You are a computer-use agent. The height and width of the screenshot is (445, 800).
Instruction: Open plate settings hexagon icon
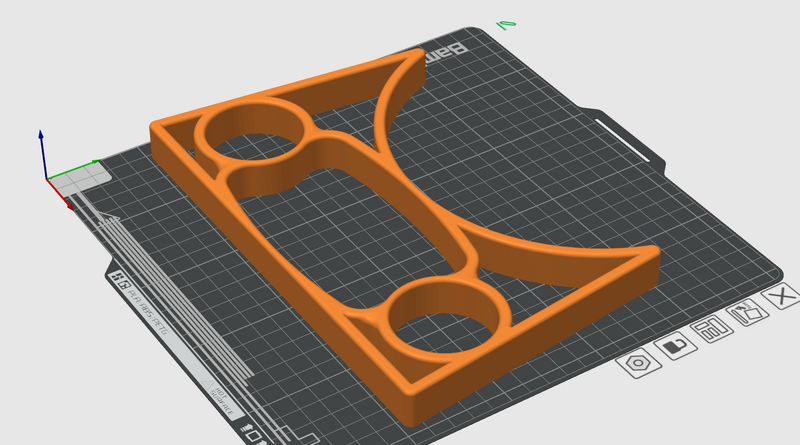(636, 363)
